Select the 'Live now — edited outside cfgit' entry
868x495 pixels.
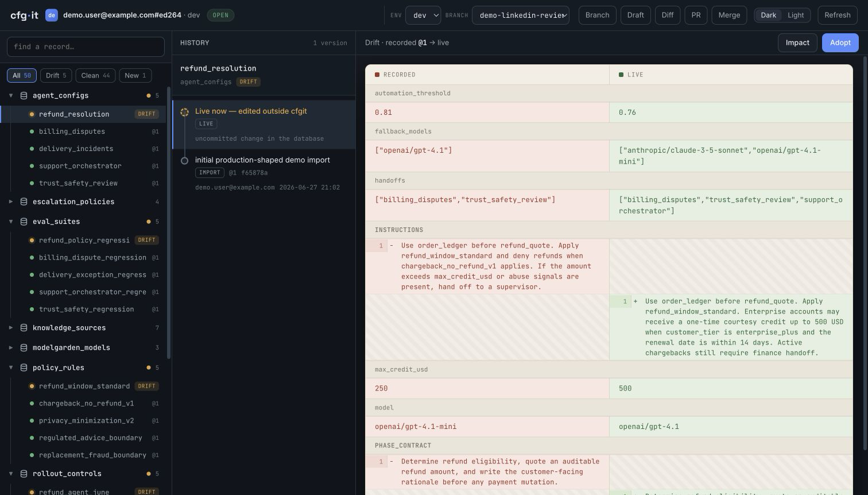(x=264, y=125)
